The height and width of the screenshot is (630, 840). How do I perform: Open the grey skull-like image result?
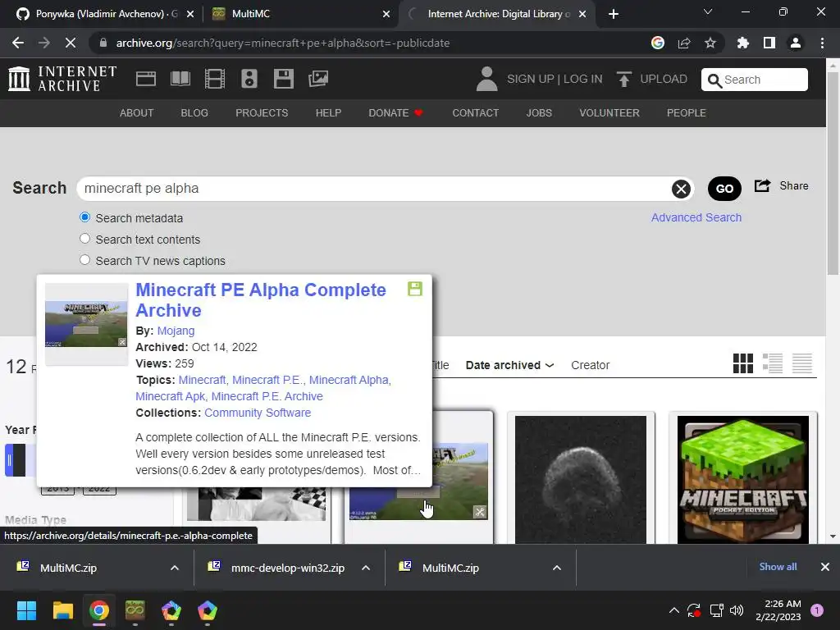click(581, 479)
